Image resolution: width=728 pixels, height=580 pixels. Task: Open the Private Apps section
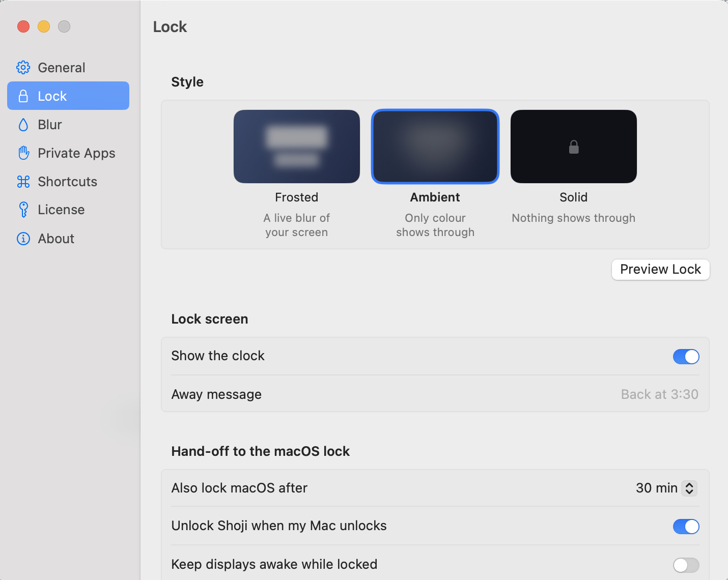pyautogui.click(x=68, y=153)
